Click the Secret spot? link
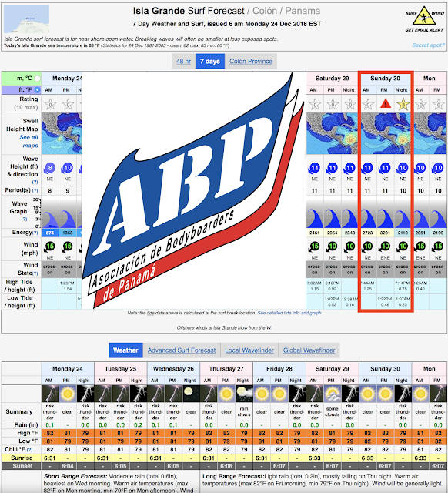Viewport: 448px width, 493px height. (x=428, y=45)
